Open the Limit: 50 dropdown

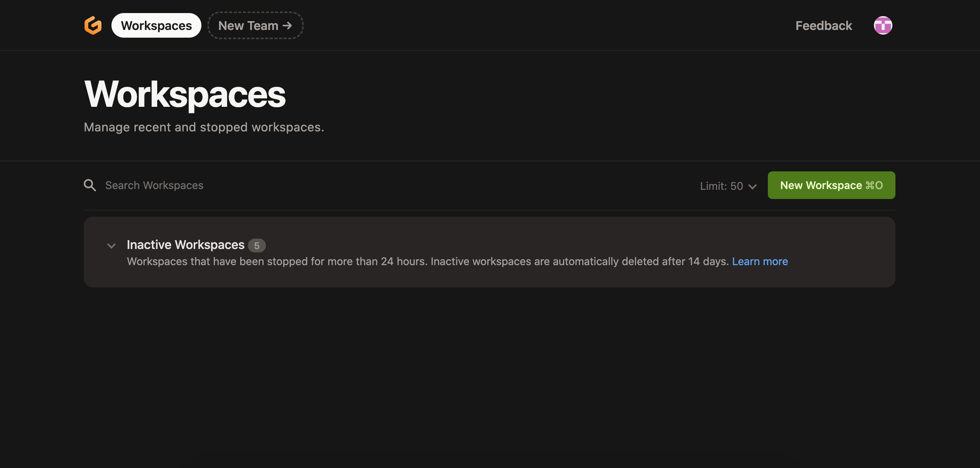721,186
